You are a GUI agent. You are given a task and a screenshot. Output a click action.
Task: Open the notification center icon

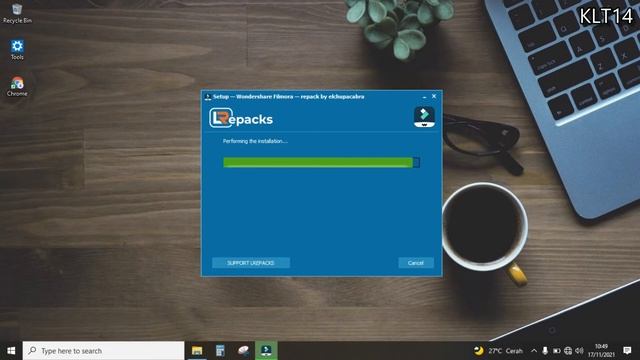[x=627, y=351]
